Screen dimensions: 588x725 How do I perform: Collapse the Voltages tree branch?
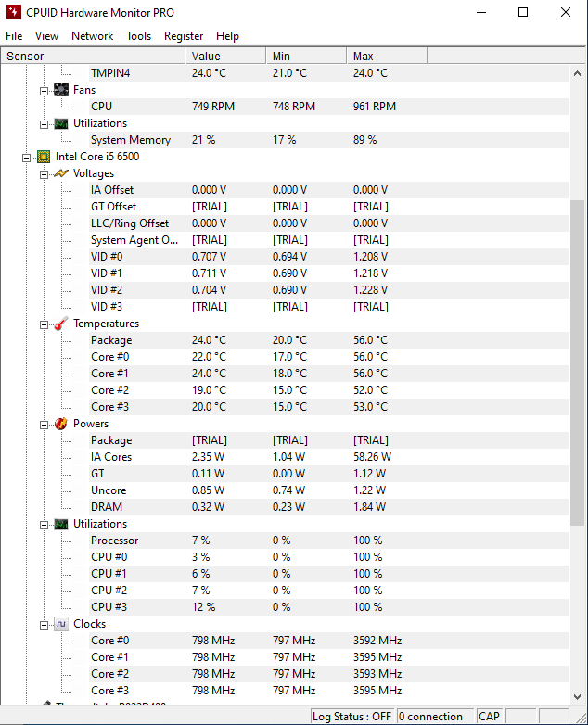click(44, 173)
